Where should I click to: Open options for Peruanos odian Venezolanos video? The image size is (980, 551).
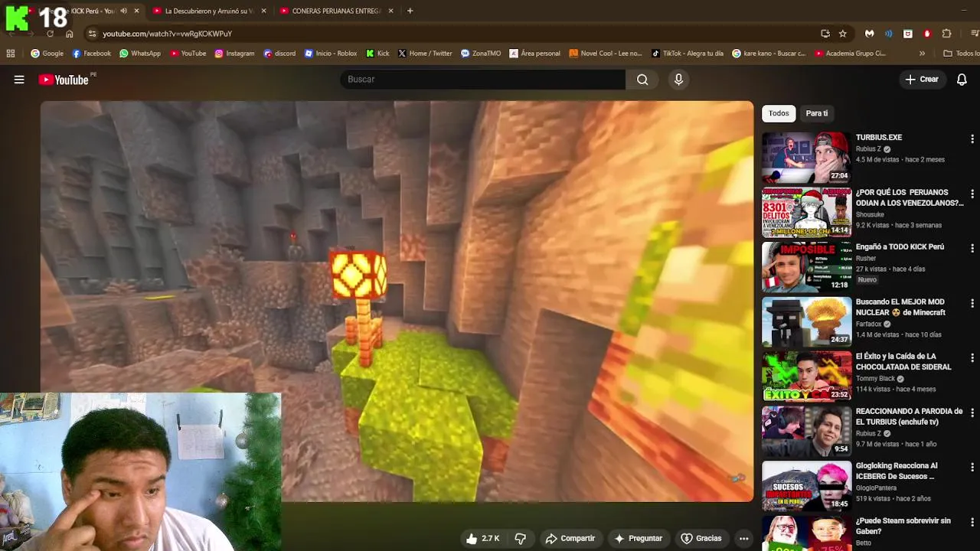pos(972,194)
